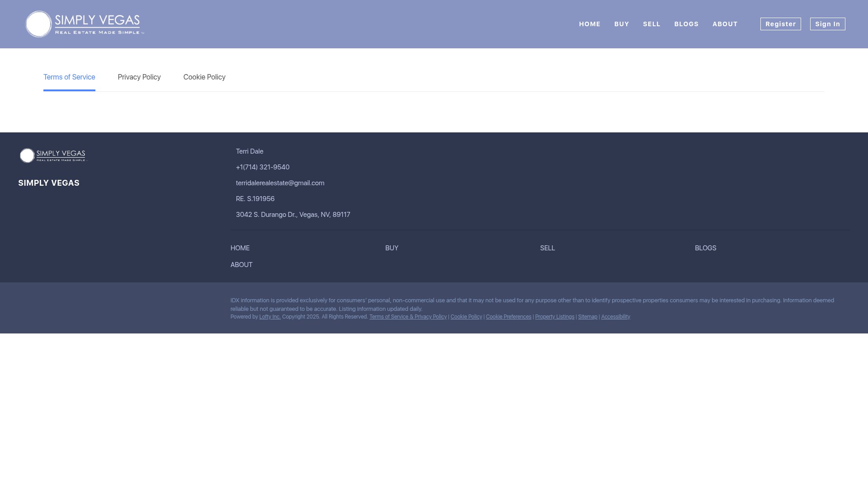This screenshot has width=868, height=488.
Task: Open the Property Listings link
Action: pos(555,317)
